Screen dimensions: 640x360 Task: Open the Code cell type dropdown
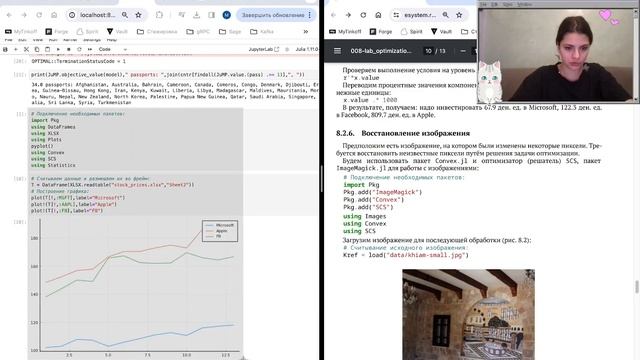coord(113,49)
